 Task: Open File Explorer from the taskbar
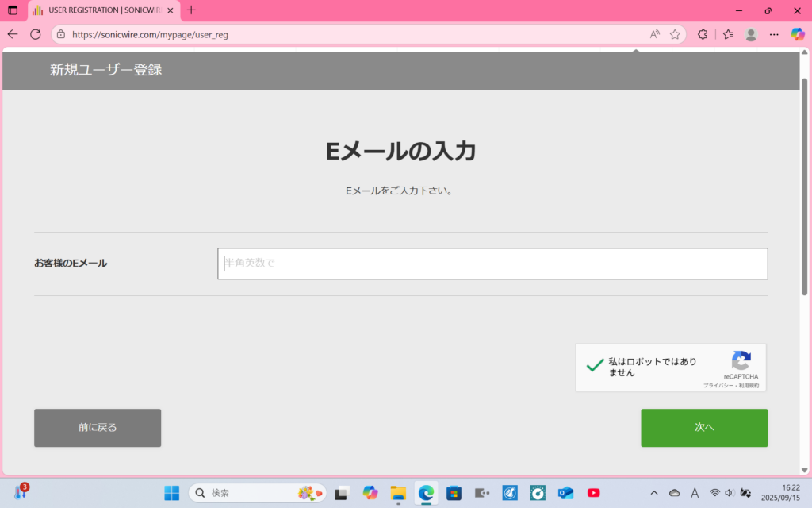(398, 493)
